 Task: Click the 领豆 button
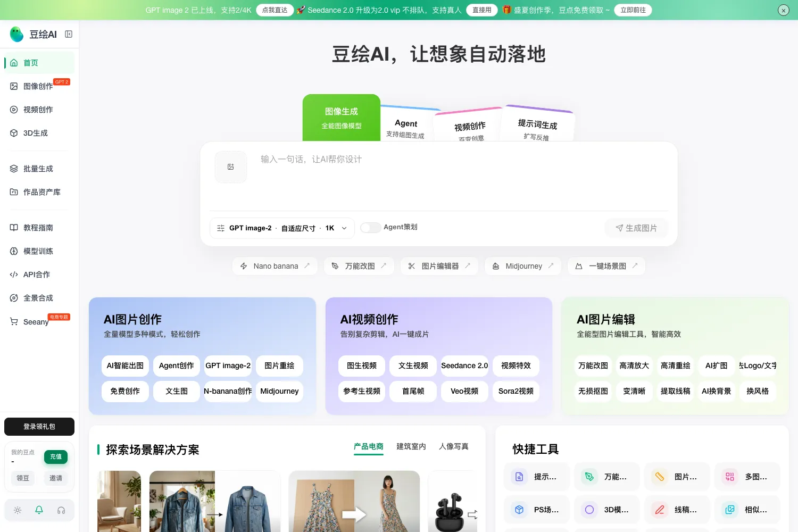[x=23, y=478]
